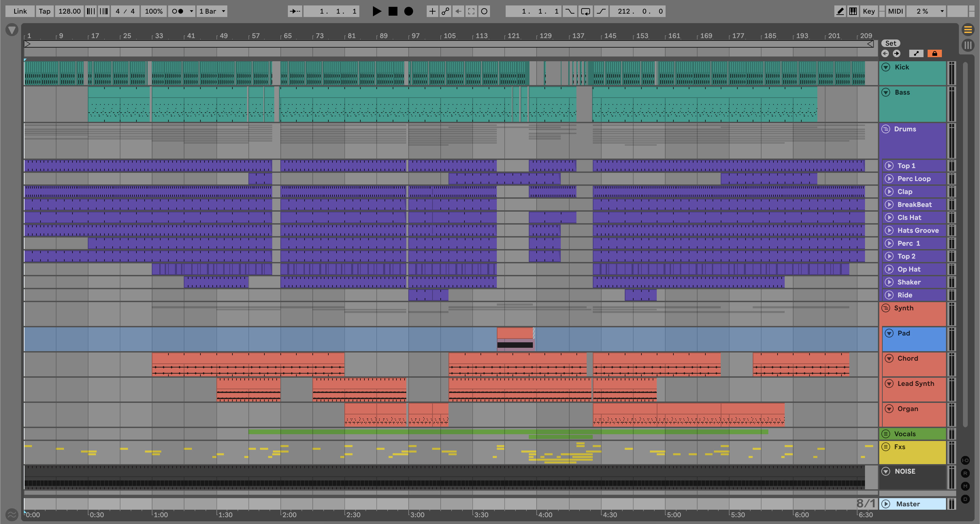Fold the Synth group track

tap(886, 308)
